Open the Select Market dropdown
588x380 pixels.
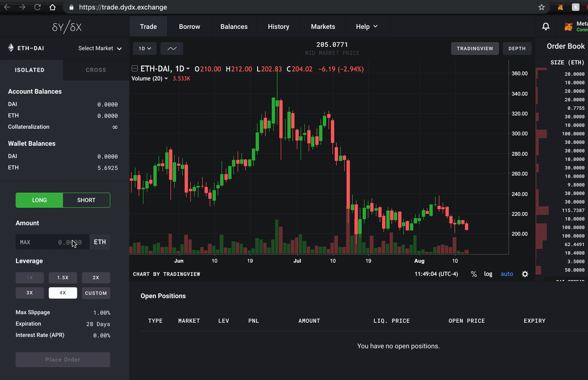[x=100, y=49]
